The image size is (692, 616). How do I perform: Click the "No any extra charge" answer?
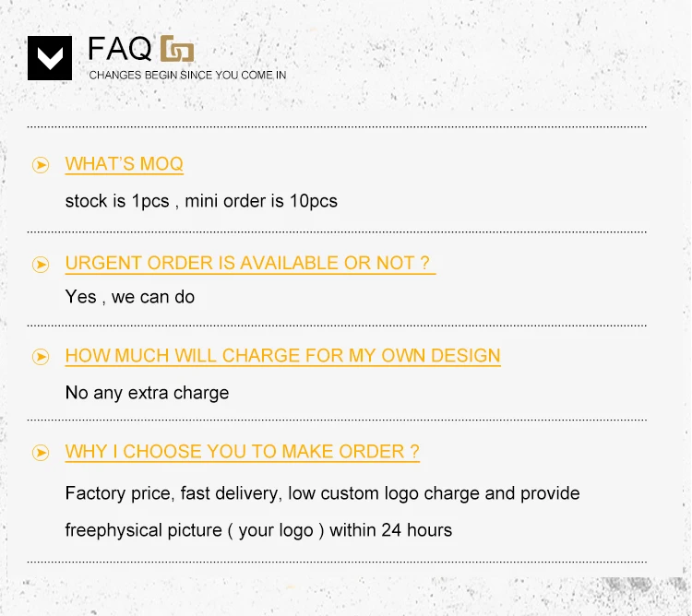(147, 393)
